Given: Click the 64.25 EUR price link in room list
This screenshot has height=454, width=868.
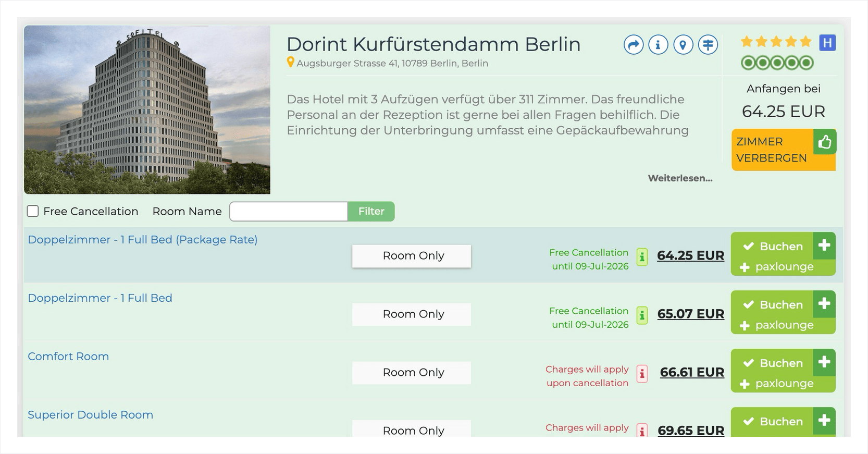Looking at the screenshot, I should tap(690, 256).
